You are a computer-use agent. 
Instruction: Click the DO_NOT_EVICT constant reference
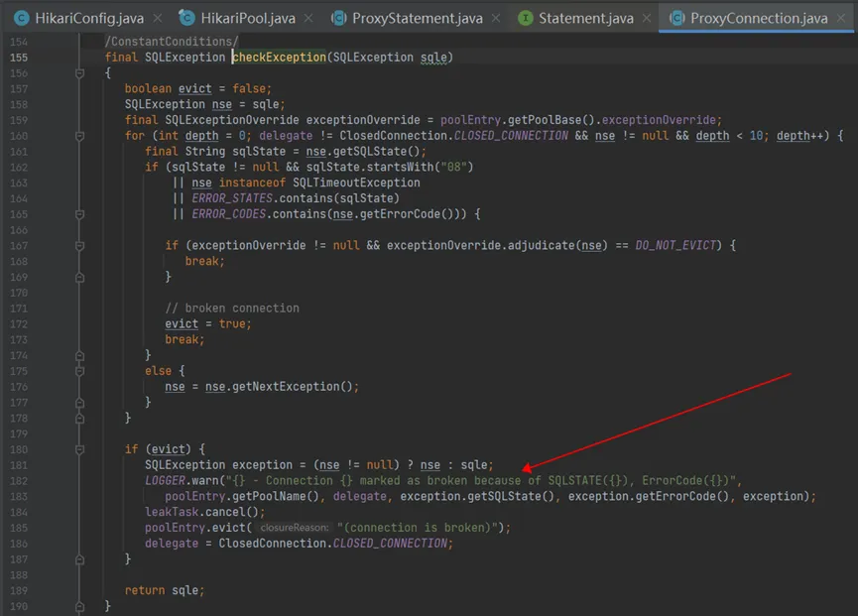tap(674, 245)
